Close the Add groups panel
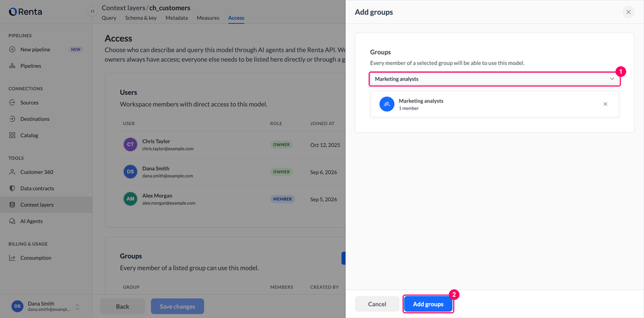The width and height of the screenshot is (644, 318). click(x=628, y=12)
